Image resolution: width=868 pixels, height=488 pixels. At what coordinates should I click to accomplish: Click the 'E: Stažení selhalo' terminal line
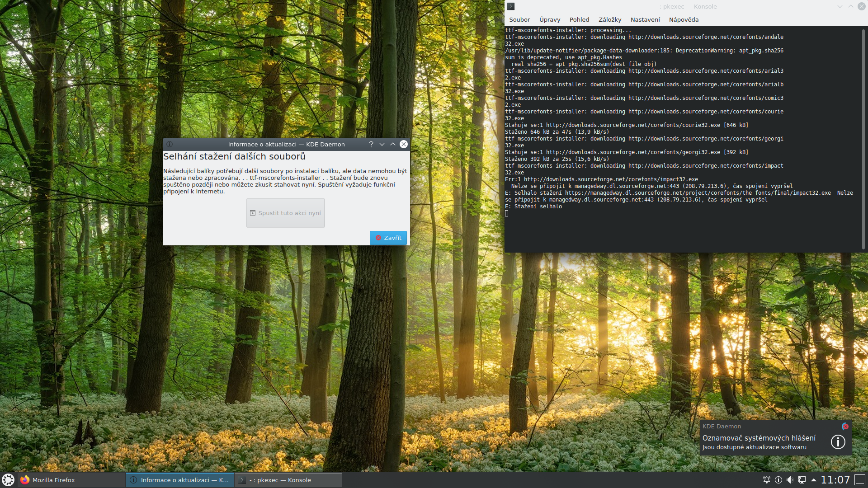533,206
